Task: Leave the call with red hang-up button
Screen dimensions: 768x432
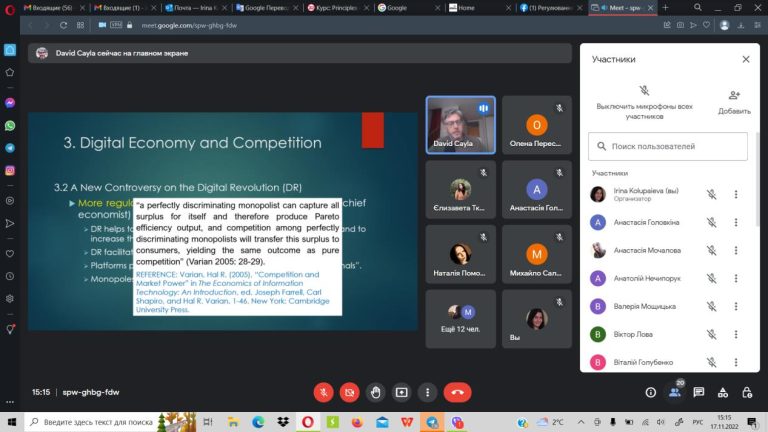Action: coord(457,392)
